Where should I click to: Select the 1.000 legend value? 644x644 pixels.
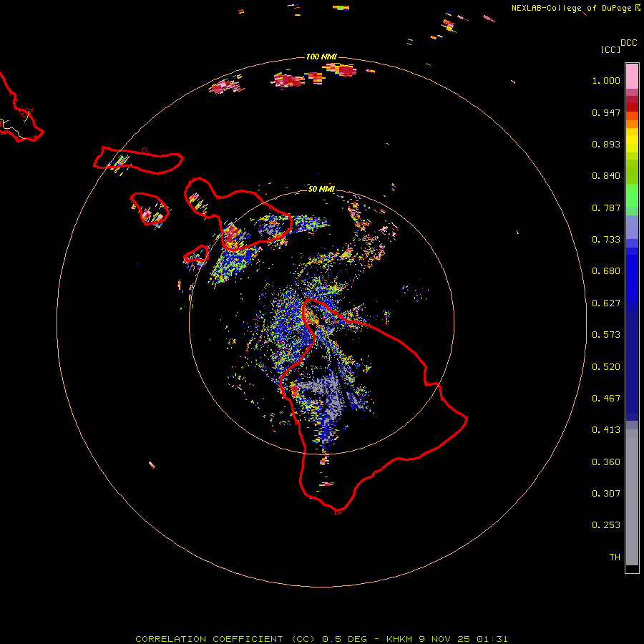coord(606,81)
